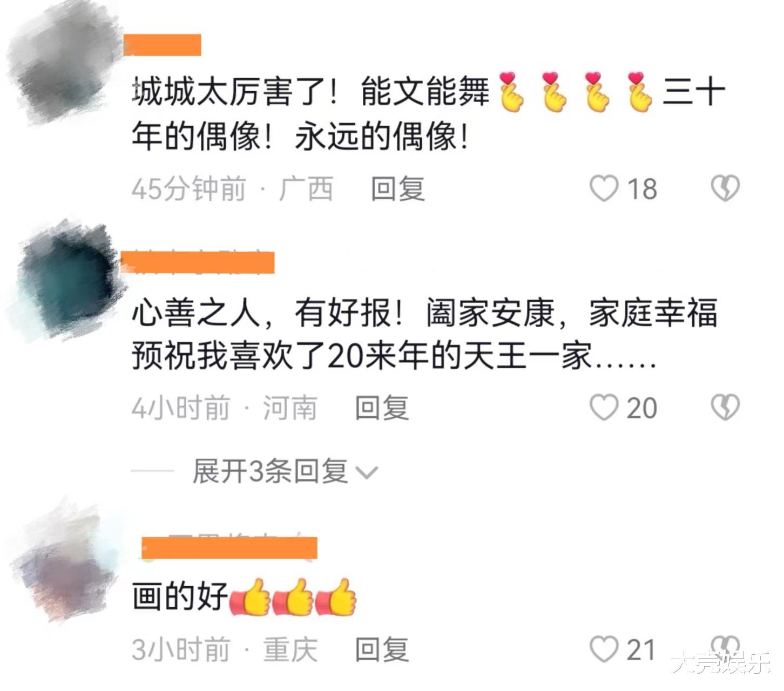This screenshot has width=784, height=691.
Task: Like the Henan comment with 20 likes
Action: tap(604, 408)
